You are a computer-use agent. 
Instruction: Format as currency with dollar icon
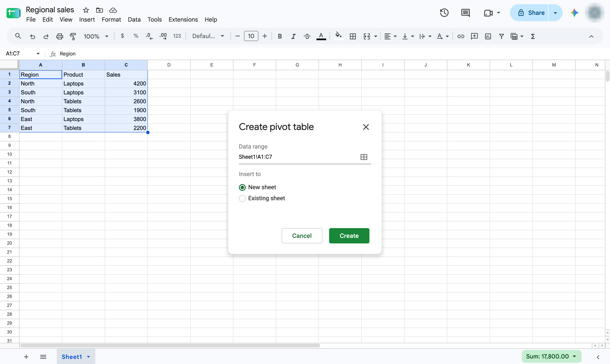pyautogui.click(x=122, y=36)
